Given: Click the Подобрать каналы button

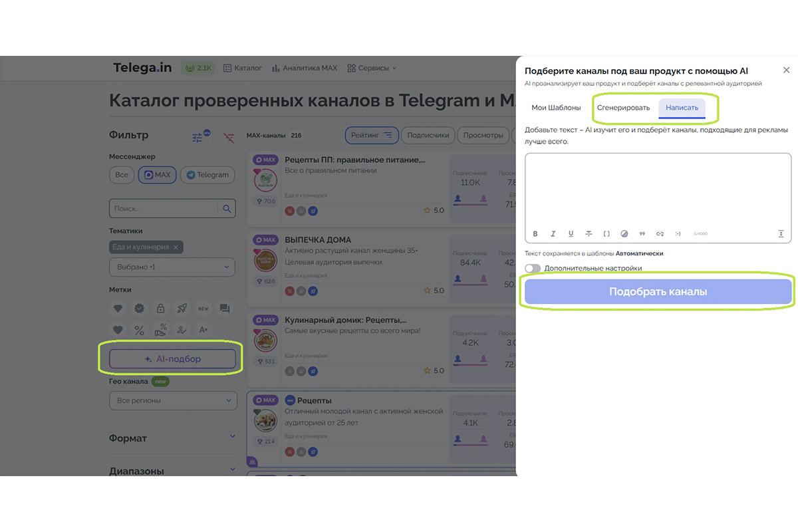Looking at the screenshot, I should point(657,291).
